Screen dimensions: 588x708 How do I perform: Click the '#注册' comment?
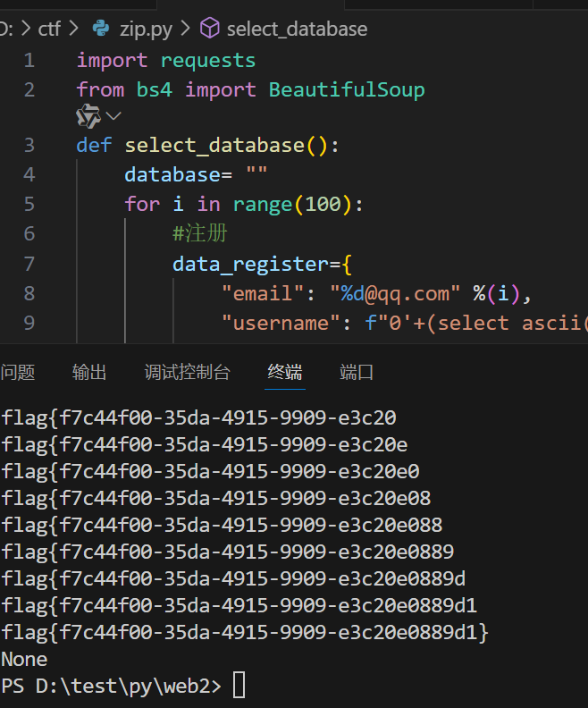[x=200, y=233]
